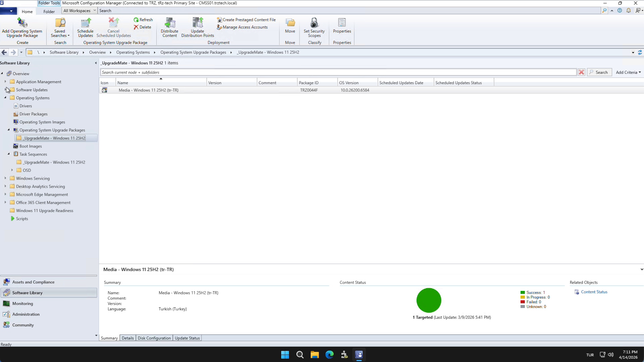Open Manage Access Accounts

tap(242, 27)
